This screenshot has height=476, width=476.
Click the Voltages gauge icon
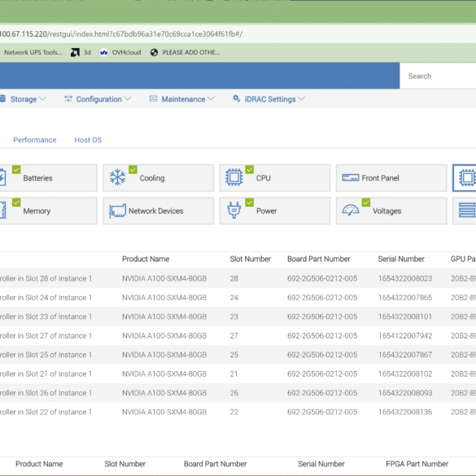351,210
